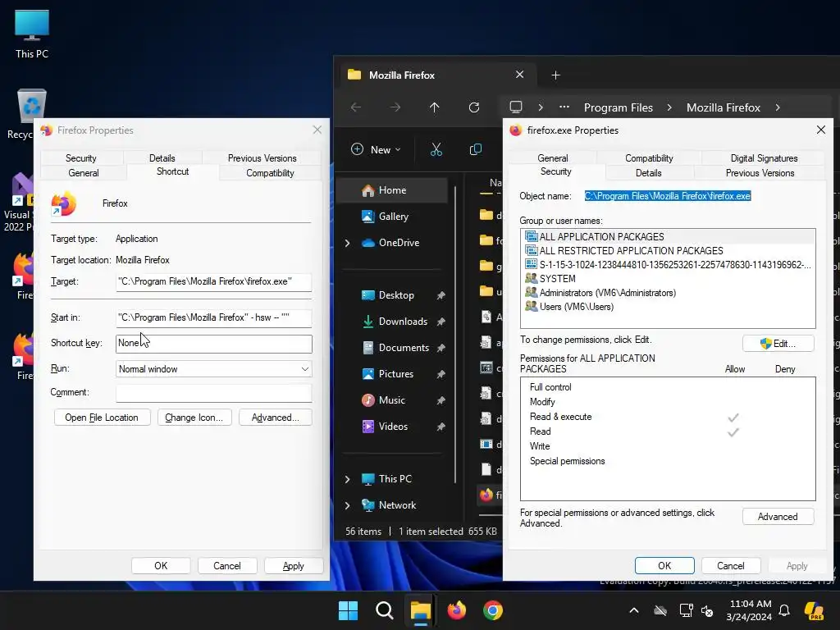Click Open File Location button
The width and height of the screenshot is (840, 630).
[102, 418]
